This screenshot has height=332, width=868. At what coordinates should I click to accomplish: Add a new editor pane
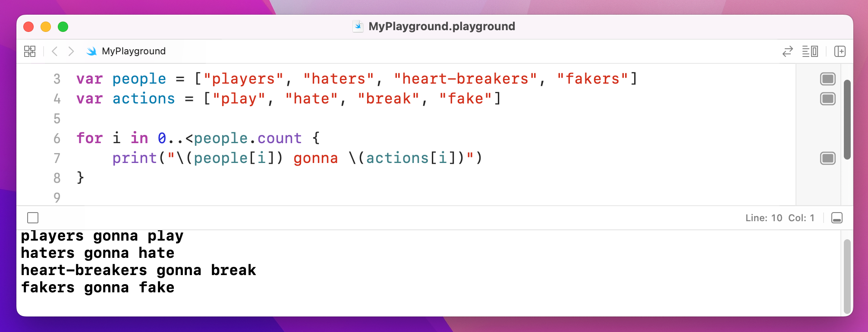840,51
